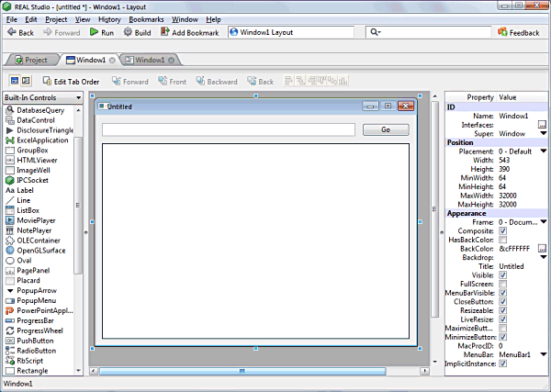Pick the ProgressWheel control
Screen dimensions: 551x392
pyautogui.click(x=41, y=330)
